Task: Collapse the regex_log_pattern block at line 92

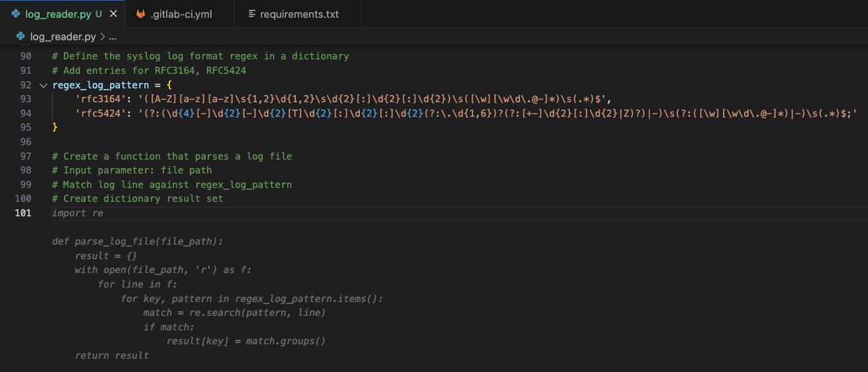Action: (43, 85)
